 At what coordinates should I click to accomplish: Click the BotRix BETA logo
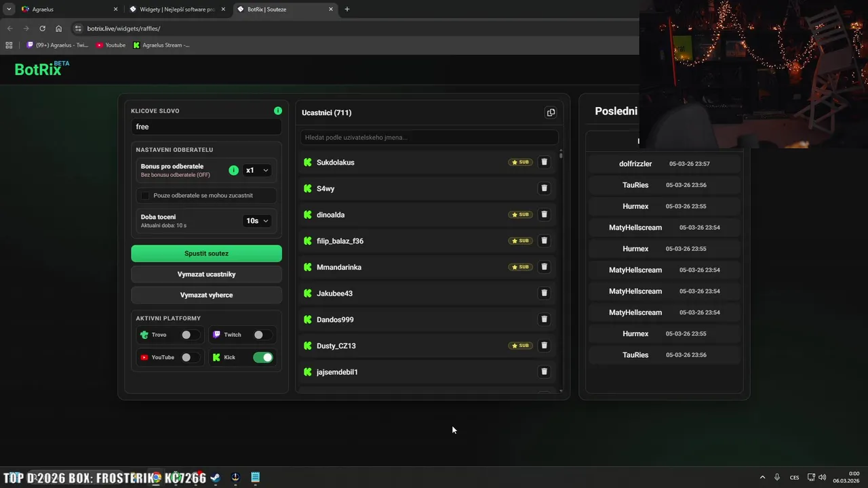pos(42,68)
